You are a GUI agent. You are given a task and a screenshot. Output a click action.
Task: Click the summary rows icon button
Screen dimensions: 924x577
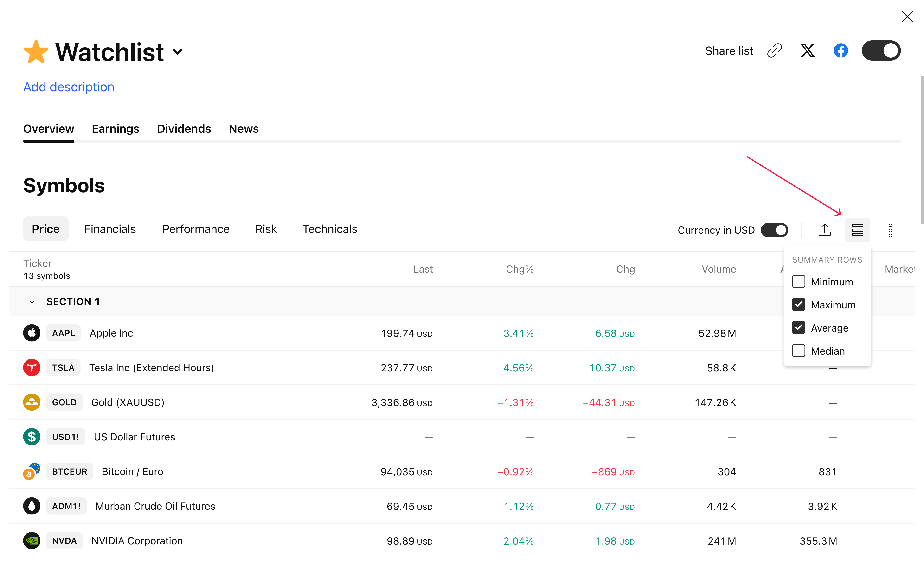tap(857, 230)
